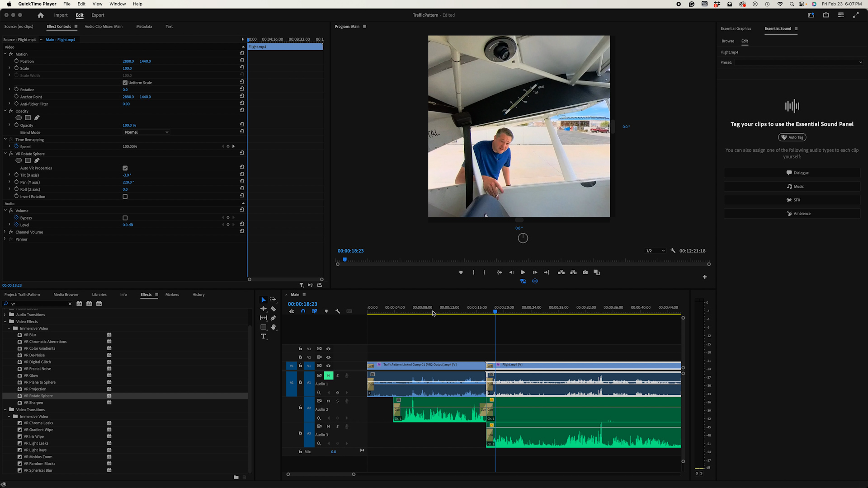The height and width of the screenshot is (488, 868).
Task: Uncheck Uniform Scale checkbox
Action: point(125,83)
